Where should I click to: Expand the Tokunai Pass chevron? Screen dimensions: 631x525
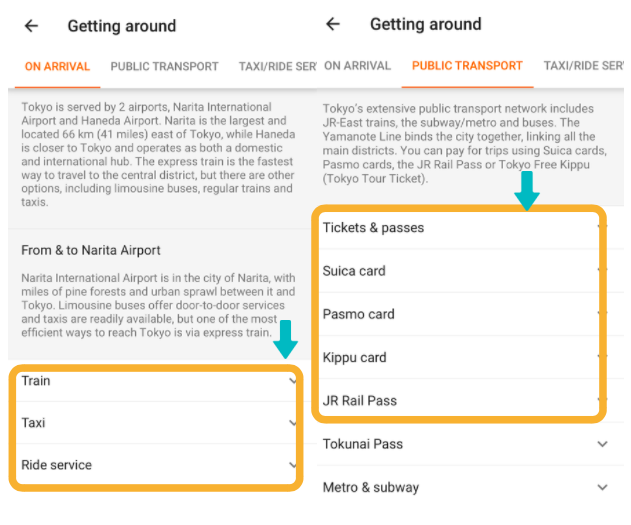602,444
